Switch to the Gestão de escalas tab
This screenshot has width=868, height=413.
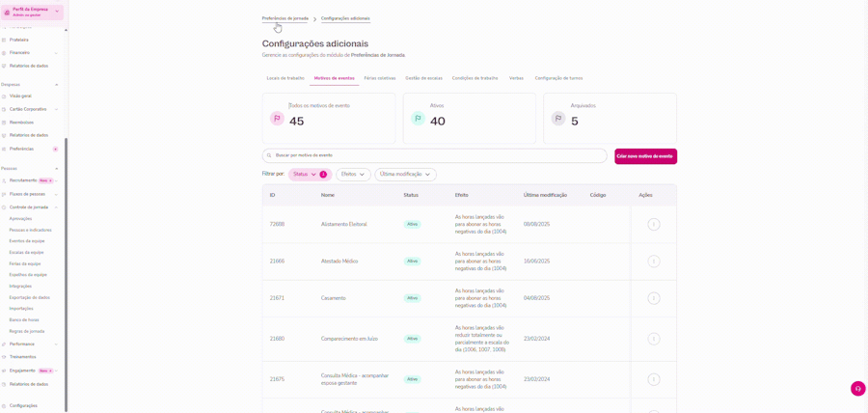tap(423, 78)
